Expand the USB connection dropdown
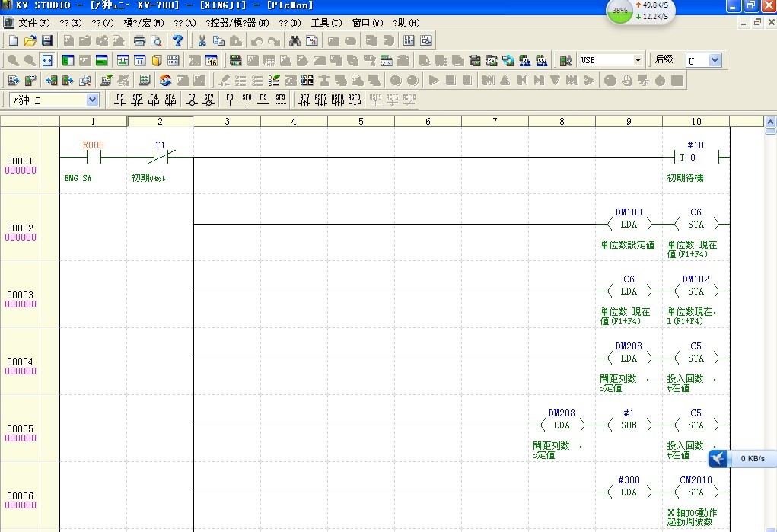Image resolution: width=777 pixels, height=532 pixels. pyautogui.click(x=638, y=60)
